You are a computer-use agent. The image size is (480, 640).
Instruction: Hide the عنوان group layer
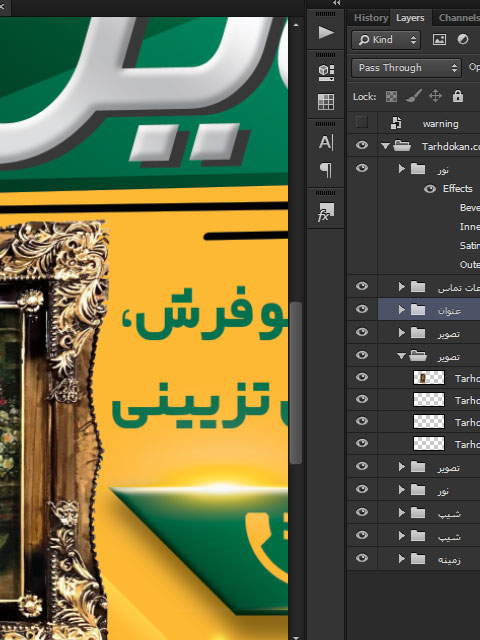tap(362, 309)
